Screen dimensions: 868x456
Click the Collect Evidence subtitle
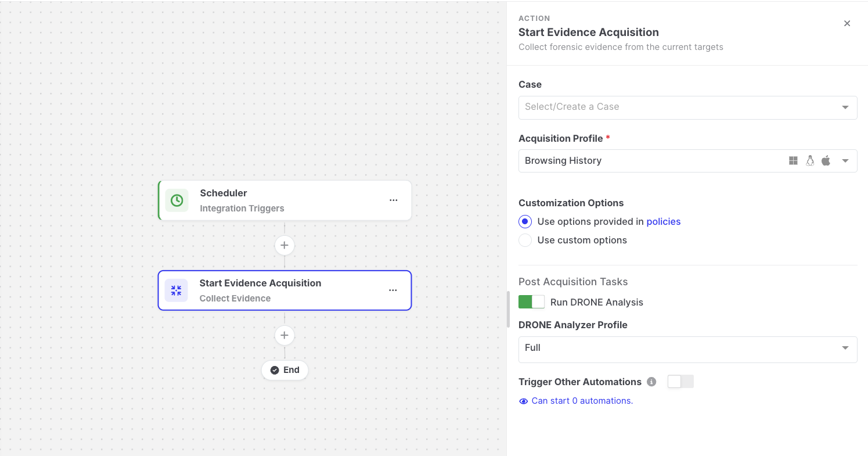[235, 299]
